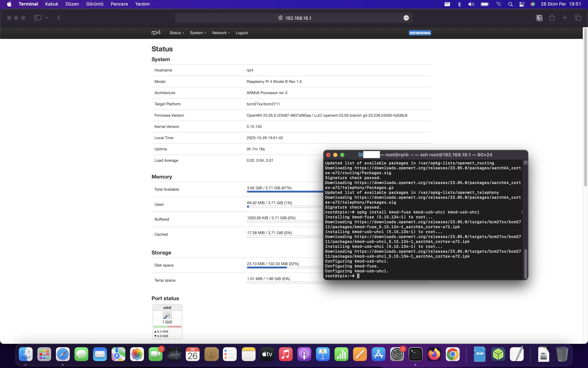This screenshot has height=368, width=588.
Task: Click the Firmware Version value text
Action: tap(327, 115)
